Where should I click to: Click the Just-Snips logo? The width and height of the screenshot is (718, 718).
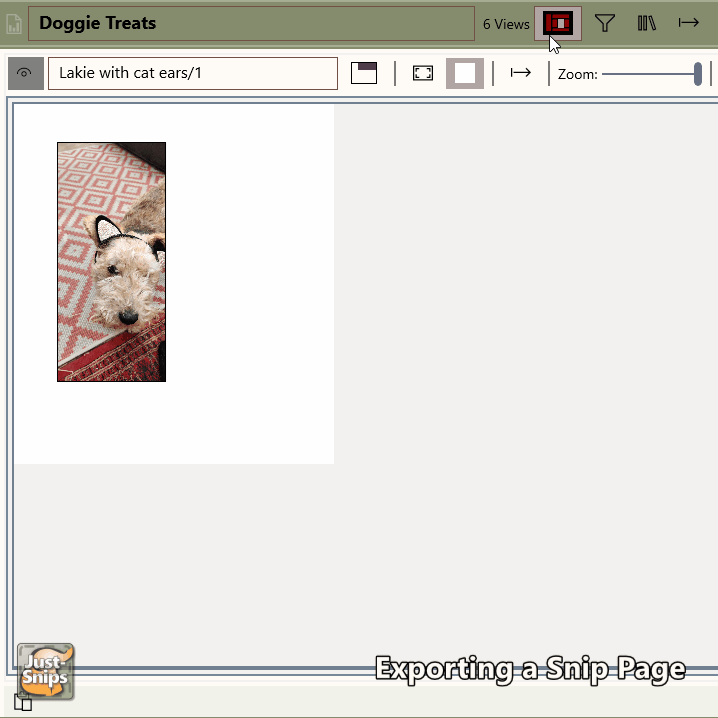46,671
